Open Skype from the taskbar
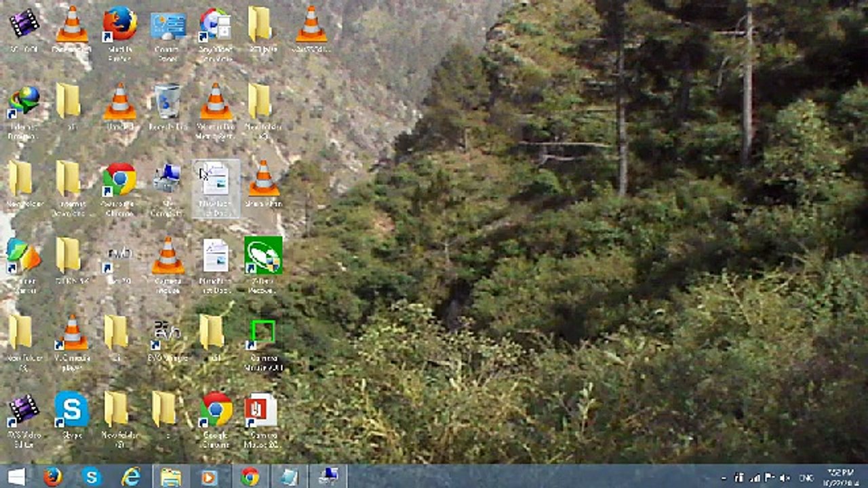868x488 pixels. coord(92,476)
